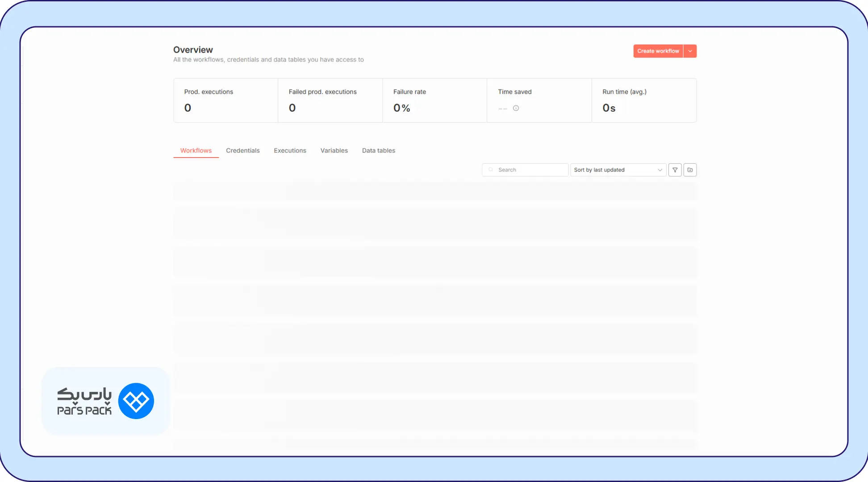Switch to the Data tables tab
The height and width of the screenshot is (482, 868).
(x=378, y=150)
